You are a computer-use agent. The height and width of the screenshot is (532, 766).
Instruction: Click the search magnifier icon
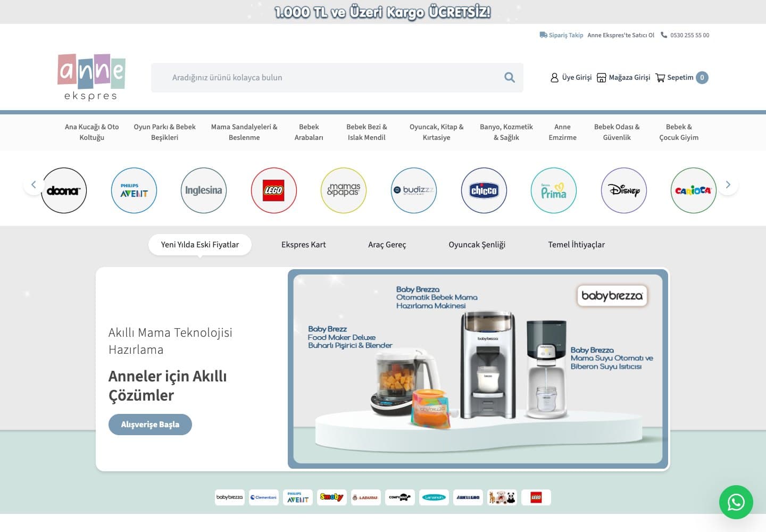pos(510,78)
